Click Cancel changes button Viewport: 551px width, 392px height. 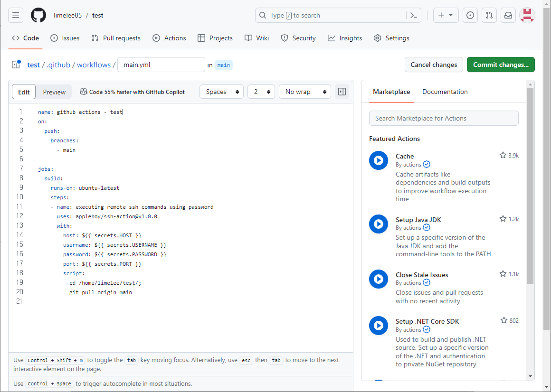pos(434,65)
